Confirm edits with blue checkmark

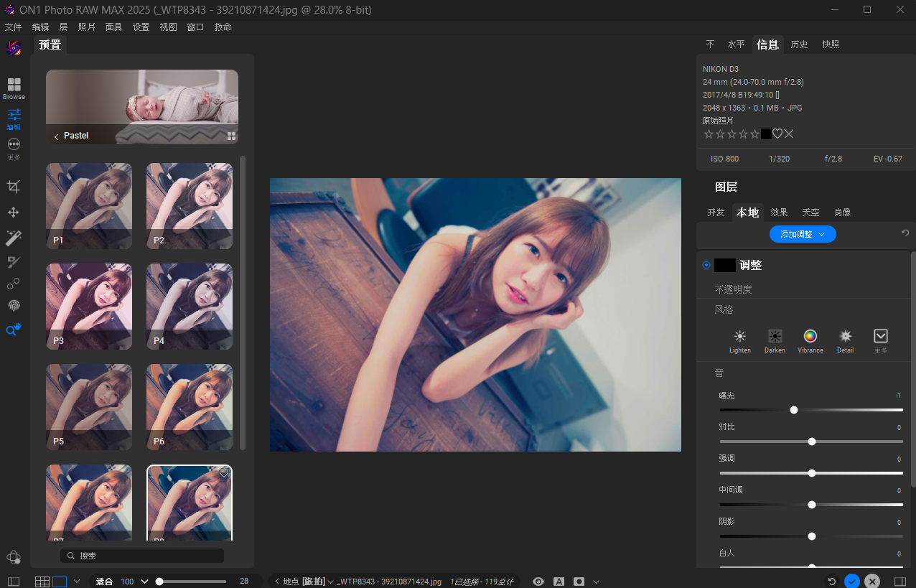pyautogui.click(x=852, y=582)
